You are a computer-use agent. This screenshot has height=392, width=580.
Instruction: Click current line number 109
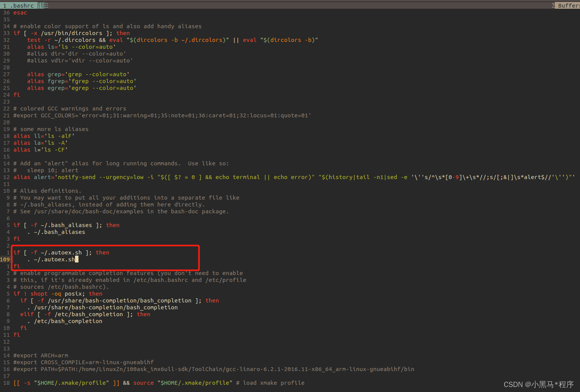[5, 259]
